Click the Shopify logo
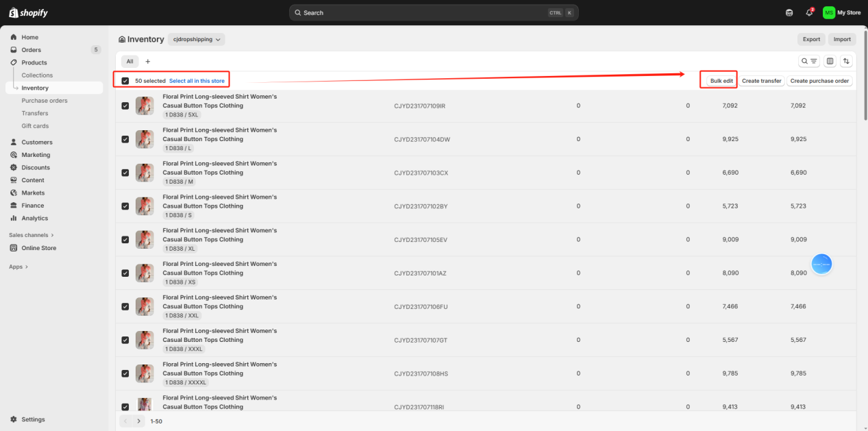The width and height of the screenshot is (868, 431). (28, 12)
